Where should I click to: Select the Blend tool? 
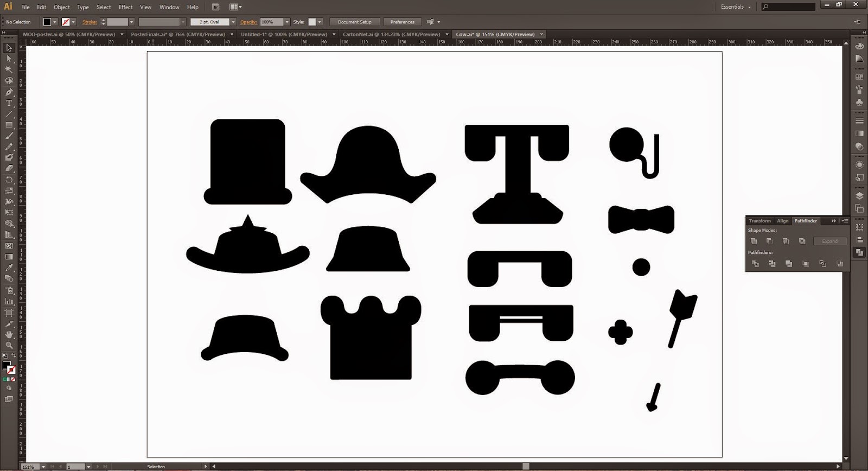(9, 278)
